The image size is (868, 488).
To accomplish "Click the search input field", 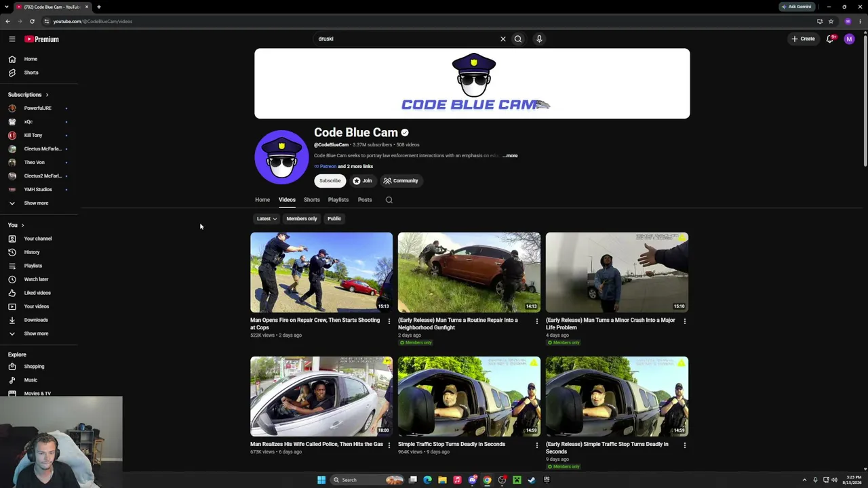I will tap(407, 39).
